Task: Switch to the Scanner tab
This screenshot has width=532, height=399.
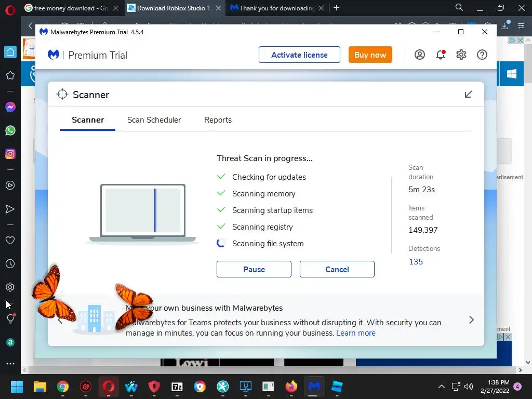Action: click(x=88, y=120)
